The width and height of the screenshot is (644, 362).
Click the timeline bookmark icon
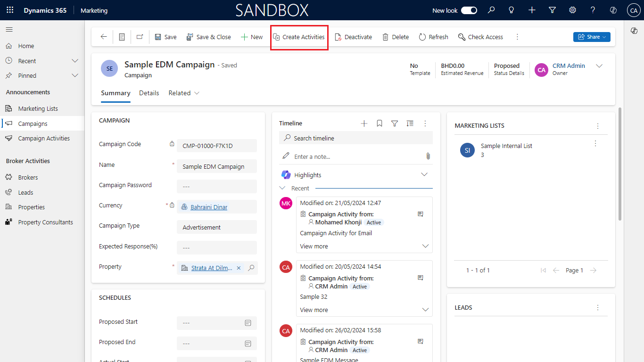(x=380, y=123)
